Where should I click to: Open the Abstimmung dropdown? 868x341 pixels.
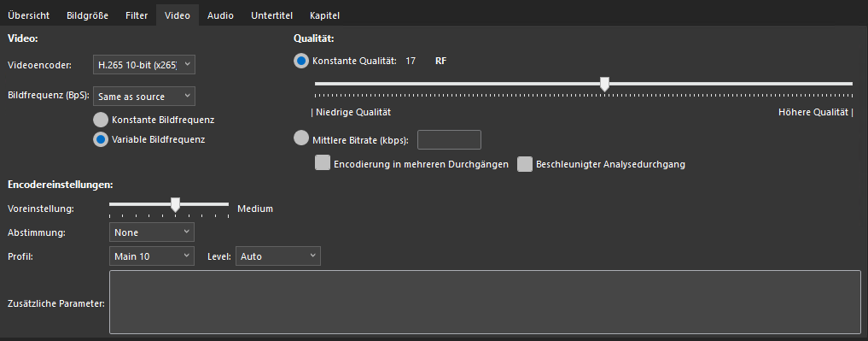152,232
